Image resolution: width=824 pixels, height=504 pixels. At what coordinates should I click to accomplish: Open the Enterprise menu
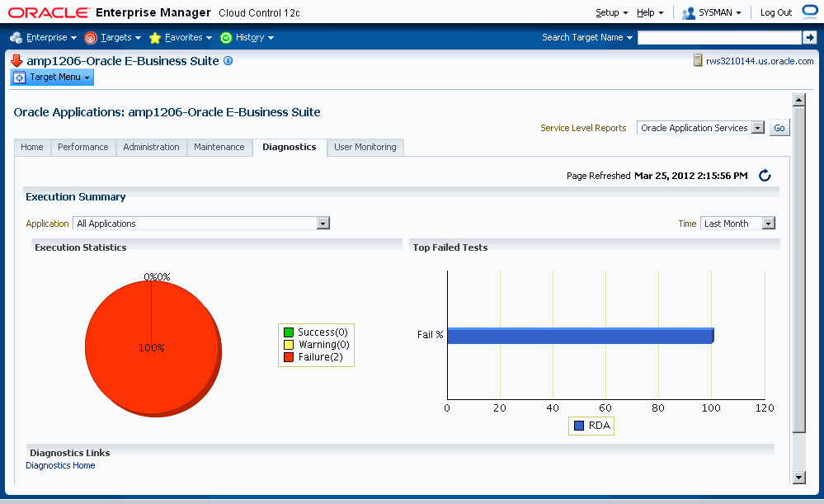(51, 37)
